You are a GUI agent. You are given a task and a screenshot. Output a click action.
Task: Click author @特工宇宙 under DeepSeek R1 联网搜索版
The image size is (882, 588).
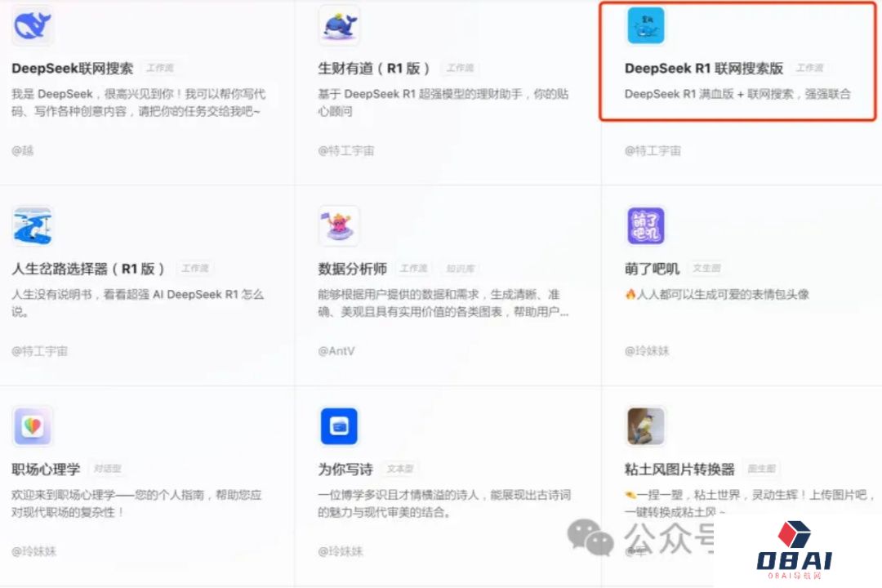653,150
